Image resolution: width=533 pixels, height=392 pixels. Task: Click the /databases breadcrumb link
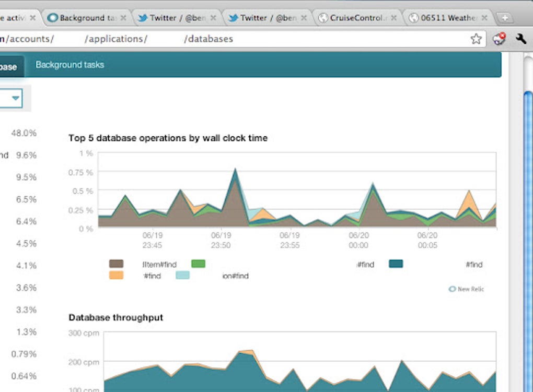pyautogui.click(x=207, y=39)
